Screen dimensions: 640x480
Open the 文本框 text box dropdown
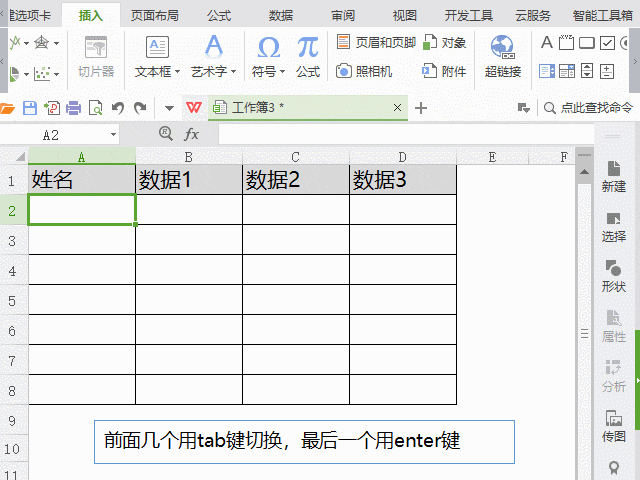(177, 71)
